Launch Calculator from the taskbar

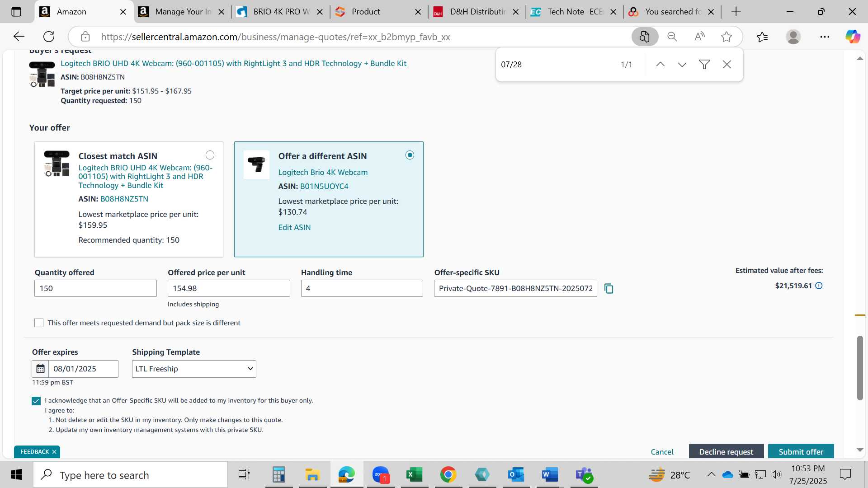tap(278, 474)
